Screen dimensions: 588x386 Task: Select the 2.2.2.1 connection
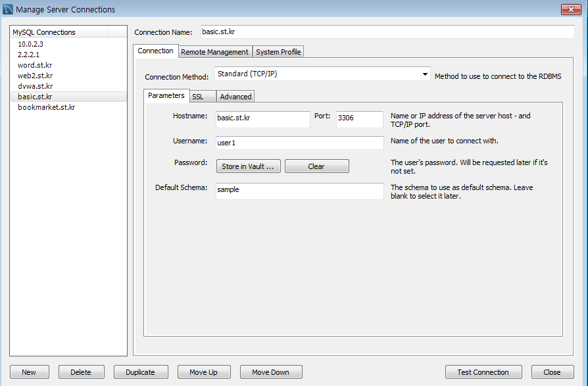(x=68, y=55)
